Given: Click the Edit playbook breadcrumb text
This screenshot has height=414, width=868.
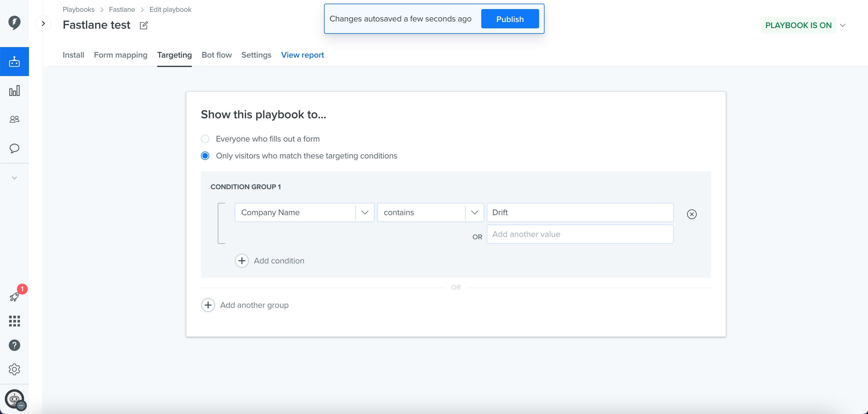Looking at the screenshot, I should 170,9.
